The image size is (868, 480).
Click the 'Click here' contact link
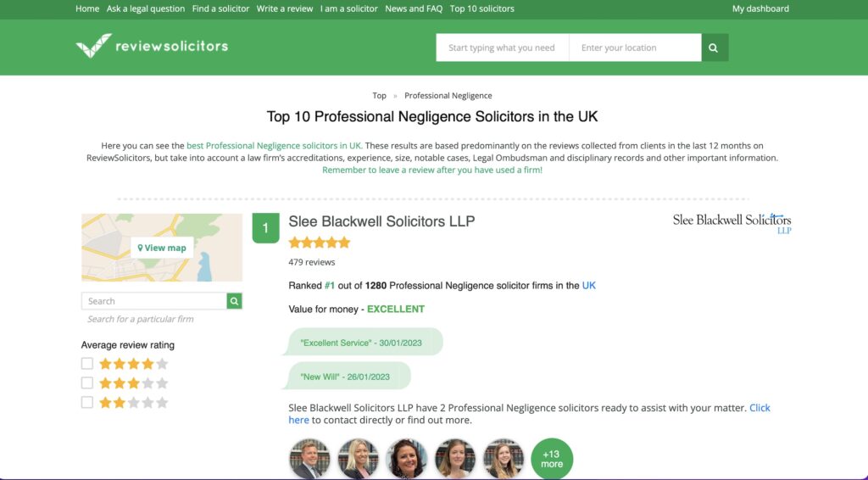pos(759,408)
